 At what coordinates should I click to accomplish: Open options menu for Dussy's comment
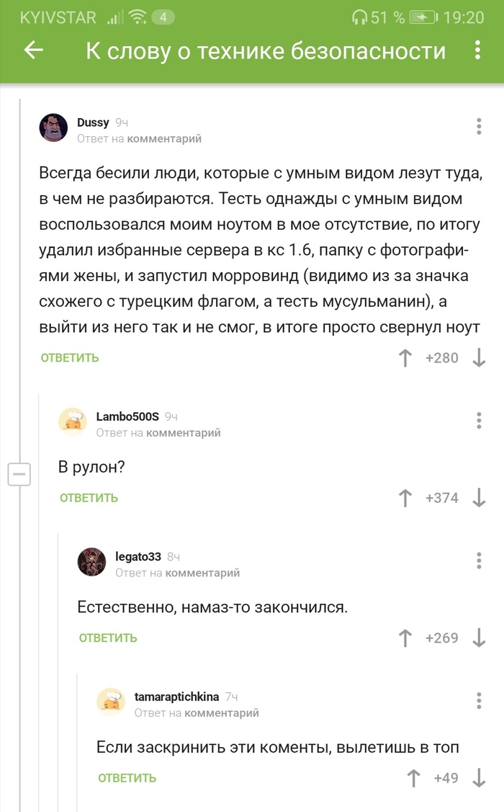(479, 126)
